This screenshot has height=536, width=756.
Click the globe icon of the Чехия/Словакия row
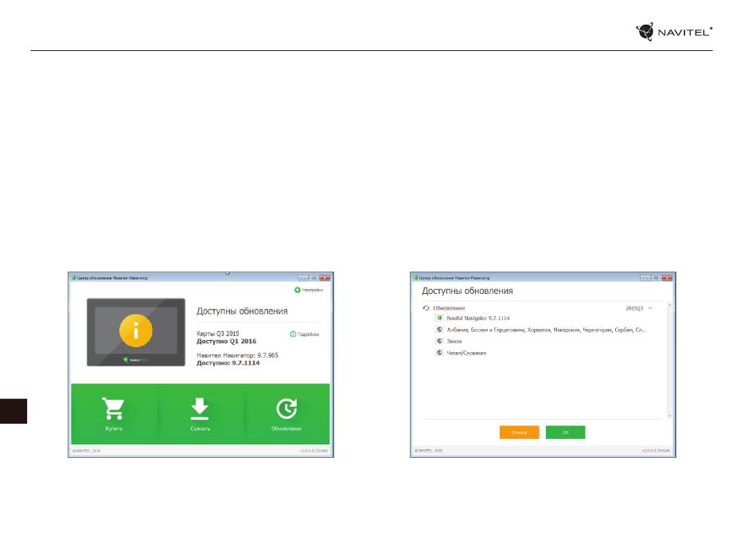[439, 353]
